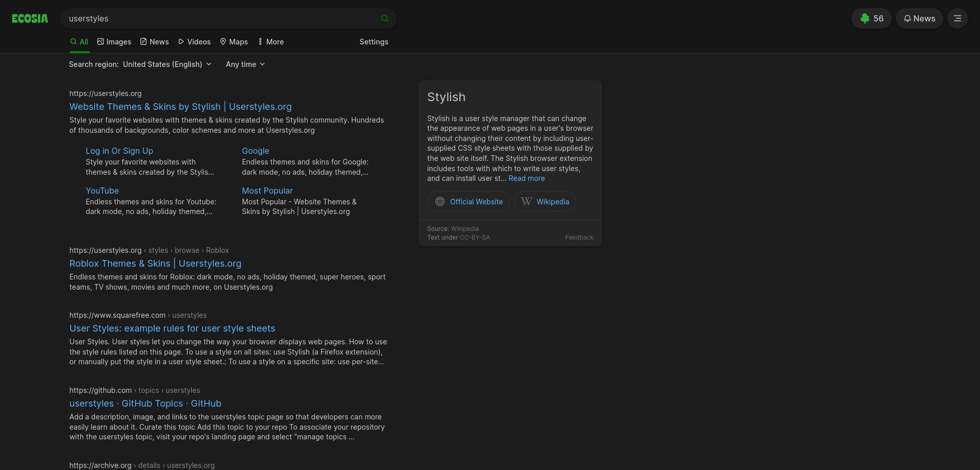Viewport: 980px width, 470px height.
Task: Open userstyles GitHub Topics result
Action: [145, 404]
